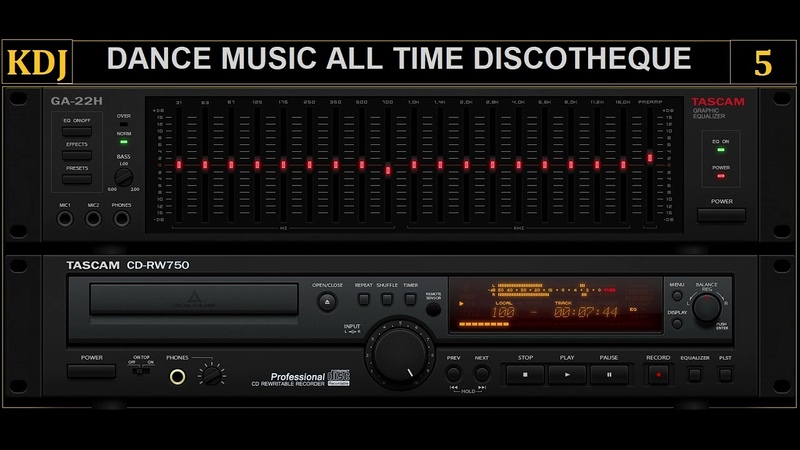Click the 31 Hz band slider handle
Screen dimensions: 800x450
coord(179,165)
